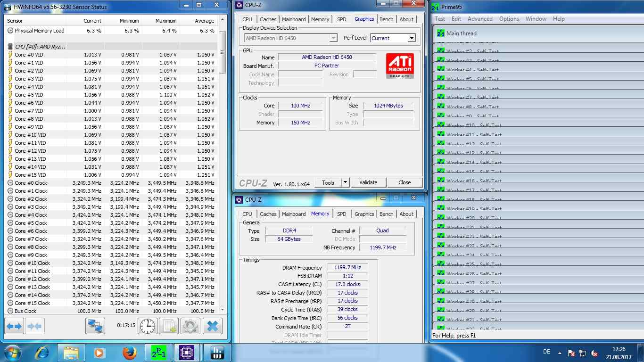Click CPU-Z Tools button

click(328, 182)
